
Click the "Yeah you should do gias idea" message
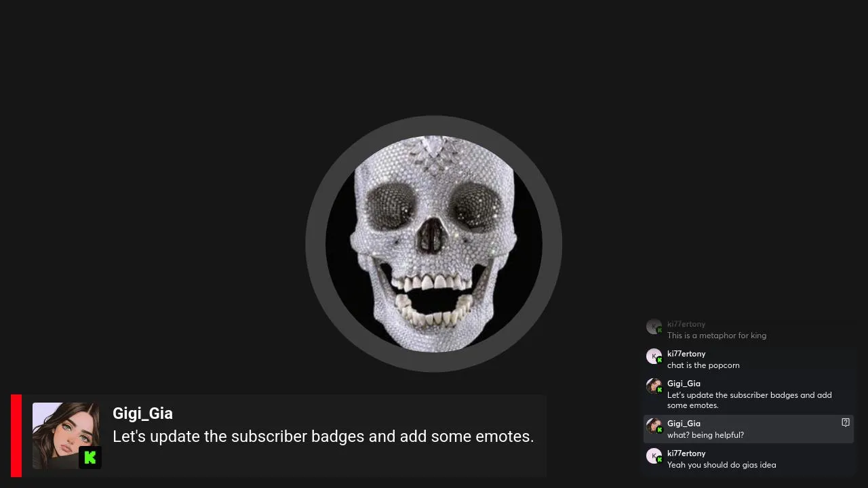point(722,465)
